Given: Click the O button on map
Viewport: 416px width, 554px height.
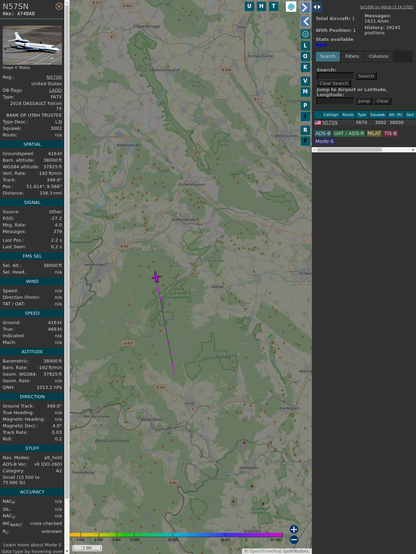Looking at the screenshot, I should pyautogui.click(x=305, y=56).
